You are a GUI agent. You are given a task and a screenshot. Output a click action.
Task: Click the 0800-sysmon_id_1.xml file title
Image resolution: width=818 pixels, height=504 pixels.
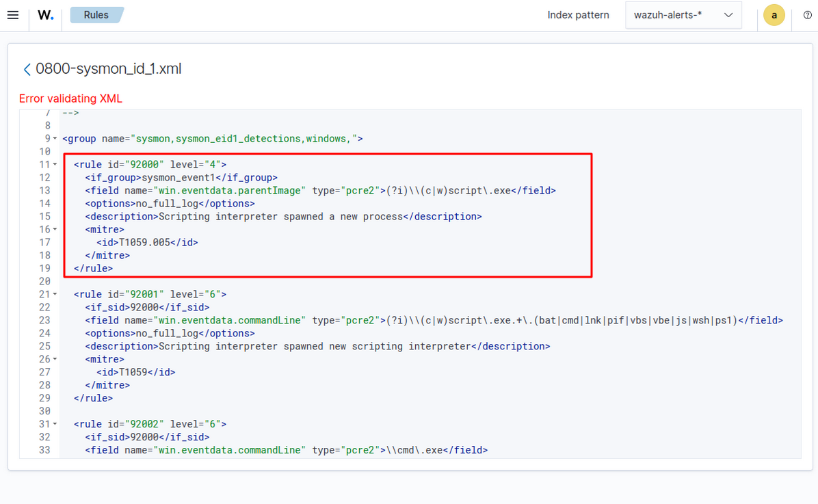(108, 69)
